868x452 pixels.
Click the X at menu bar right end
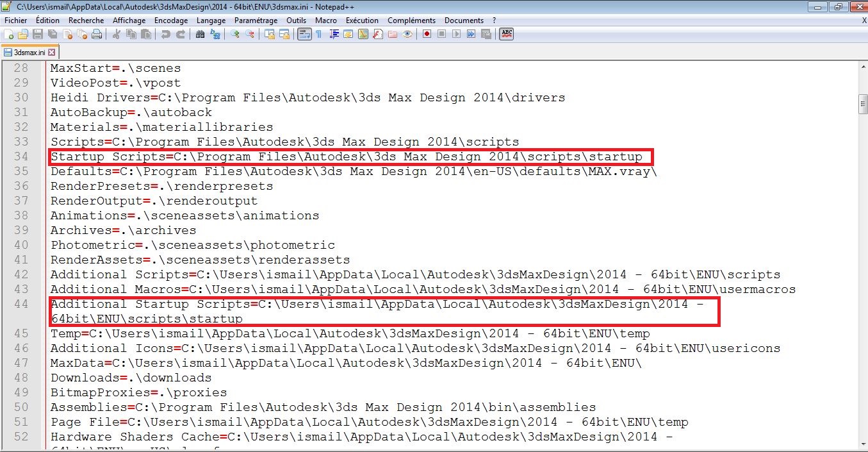[864, 21]
